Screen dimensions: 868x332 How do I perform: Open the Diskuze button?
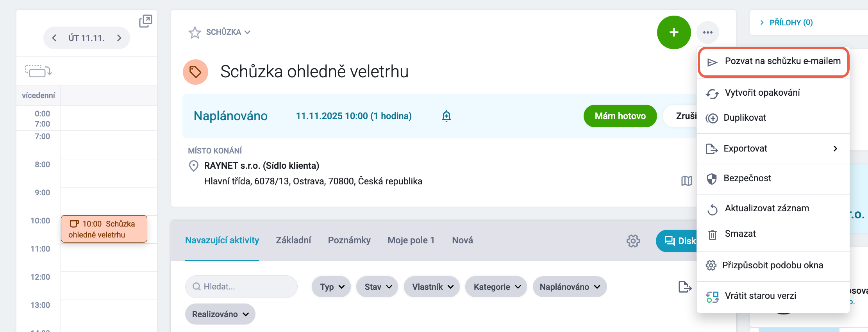[x=677, y=241]
